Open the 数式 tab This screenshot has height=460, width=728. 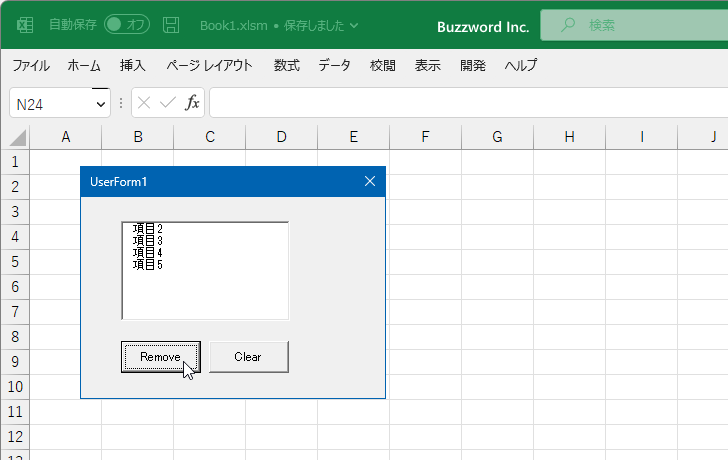pos(286,65)
